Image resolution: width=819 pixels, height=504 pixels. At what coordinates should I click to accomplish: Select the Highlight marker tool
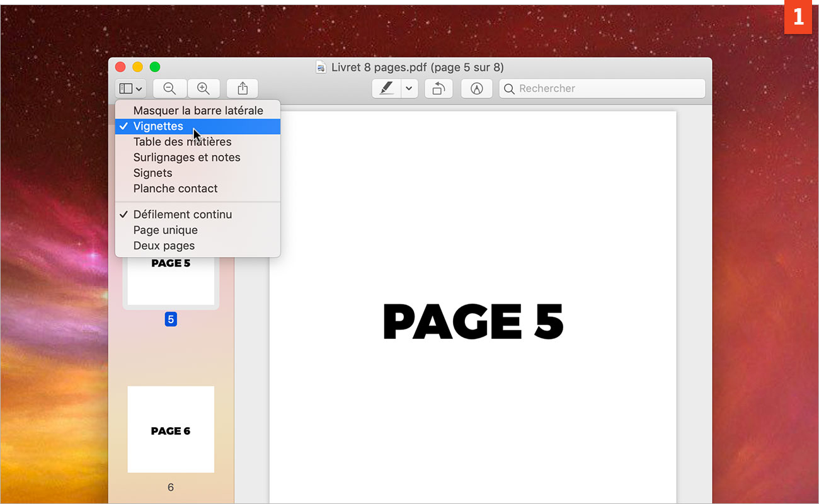386,88
